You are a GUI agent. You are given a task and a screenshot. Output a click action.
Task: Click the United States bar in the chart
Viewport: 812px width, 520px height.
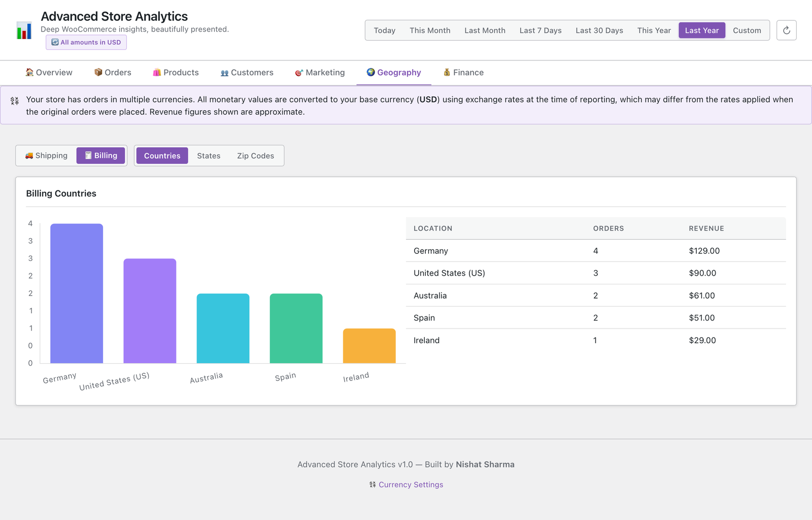pyautogui.click(x=150, y=311)
